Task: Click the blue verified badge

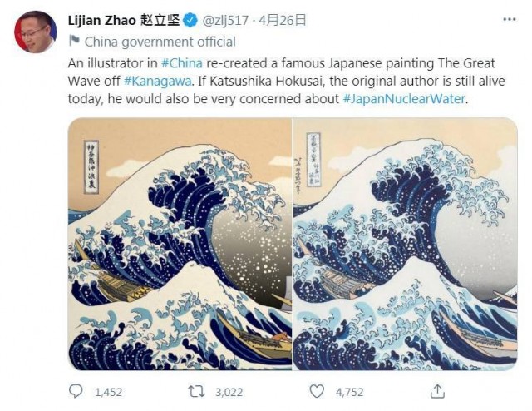Action: pos(190,20)
